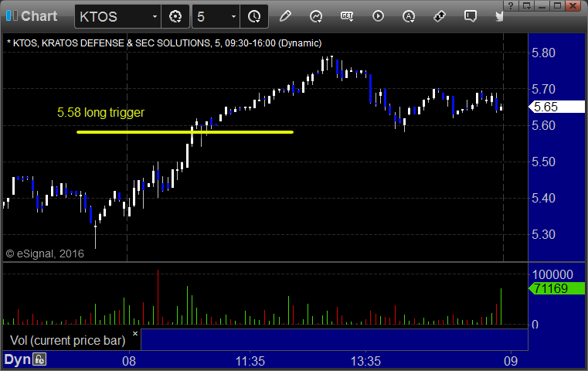Expand the interval 5 dropdown arrow

[233, 16]
